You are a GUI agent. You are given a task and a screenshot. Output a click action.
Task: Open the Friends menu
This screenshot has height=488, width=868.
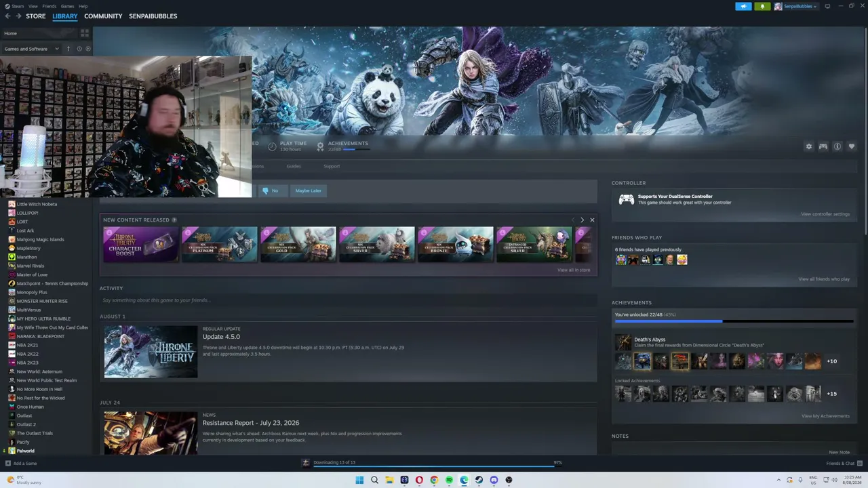pos(49,6)
